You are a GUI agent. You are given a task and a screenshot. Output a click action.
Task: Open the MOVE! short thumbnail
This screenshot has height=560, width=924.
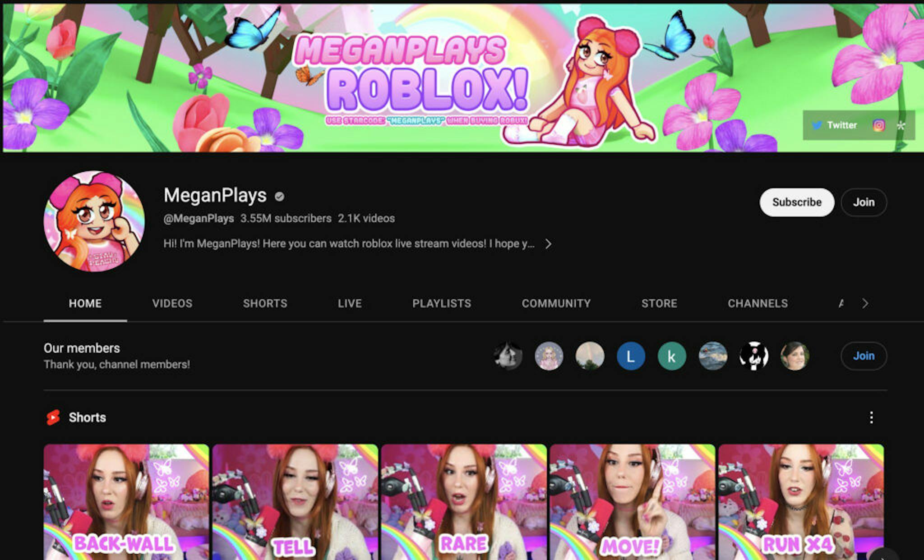(633, 502)
